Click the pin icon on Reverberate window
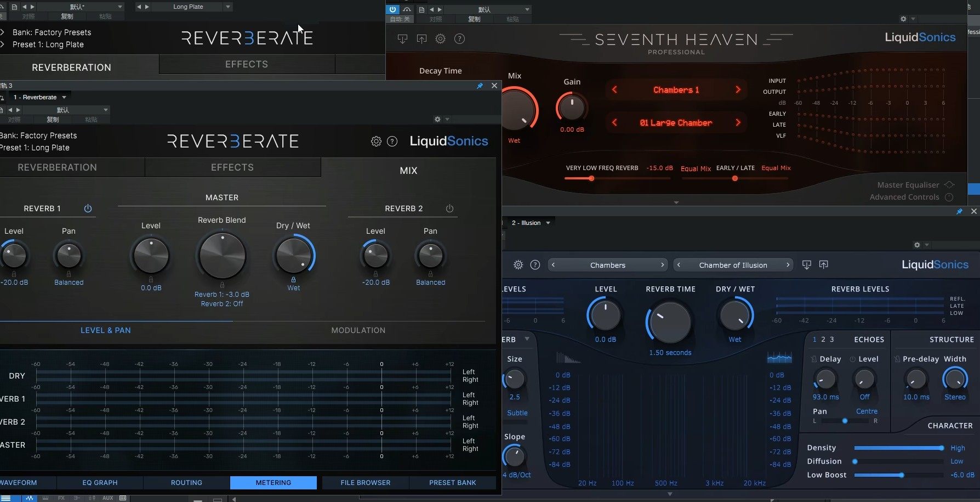 (x=480, y=86)
